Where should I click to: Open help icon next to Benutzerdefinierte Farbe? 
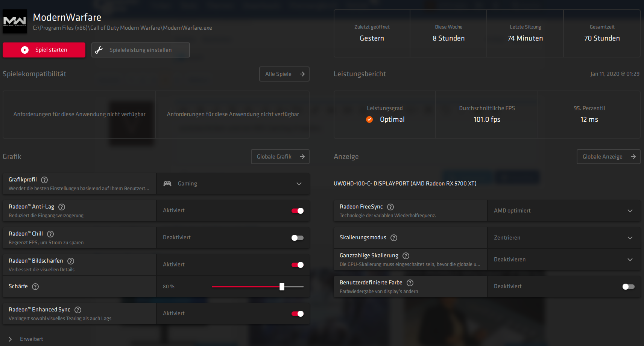coord(410,283)
